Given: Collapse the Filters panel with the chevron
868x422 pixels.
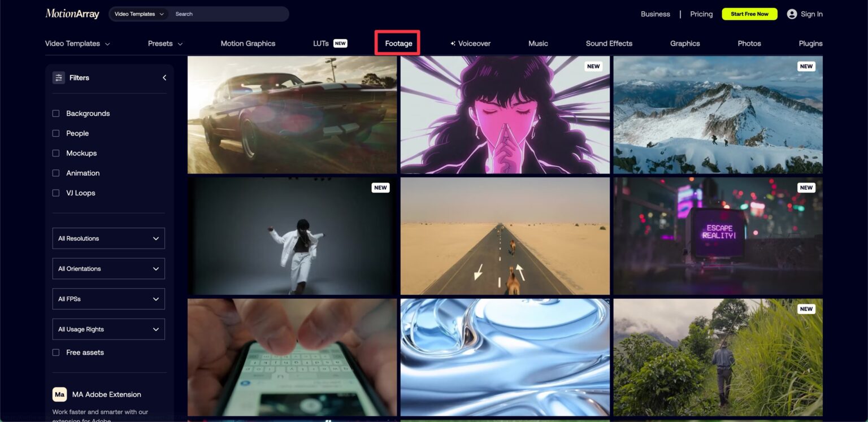Looking at the screenshot, I should 164,78.
